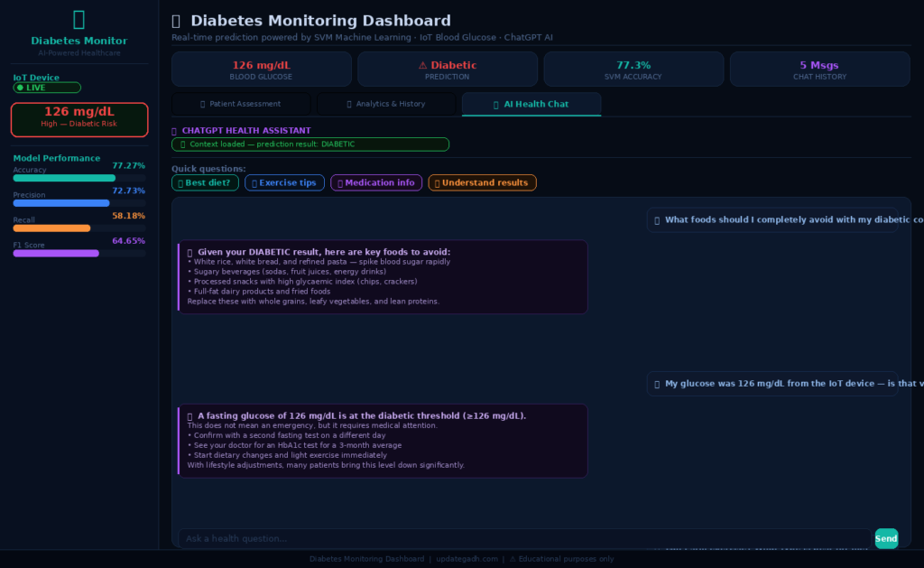Click the bot avatar icon on the foods-to-avoid reply
This screenshot has height=568, width=924.
pyautogui.click(x=188, y=251)
